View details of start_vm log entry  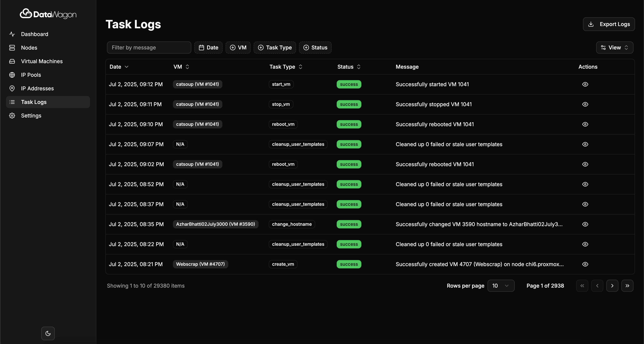[x=585, y=84]
